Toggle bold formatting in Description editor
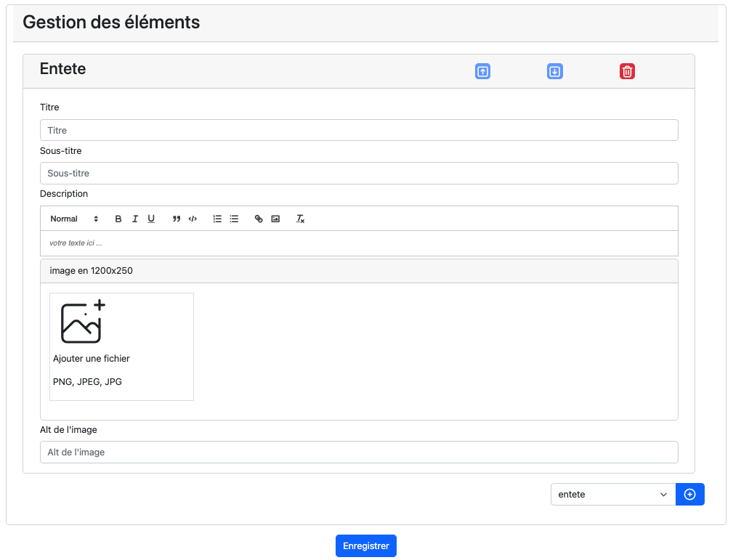This screenshot has width=749, height=560. point(118,219)
